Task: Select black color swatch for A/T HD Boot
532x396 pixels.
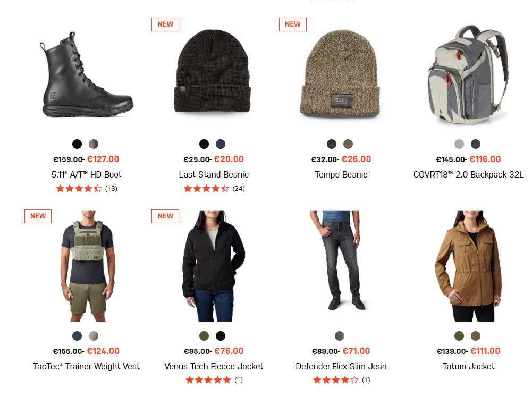Action: [x=77, y=144]
